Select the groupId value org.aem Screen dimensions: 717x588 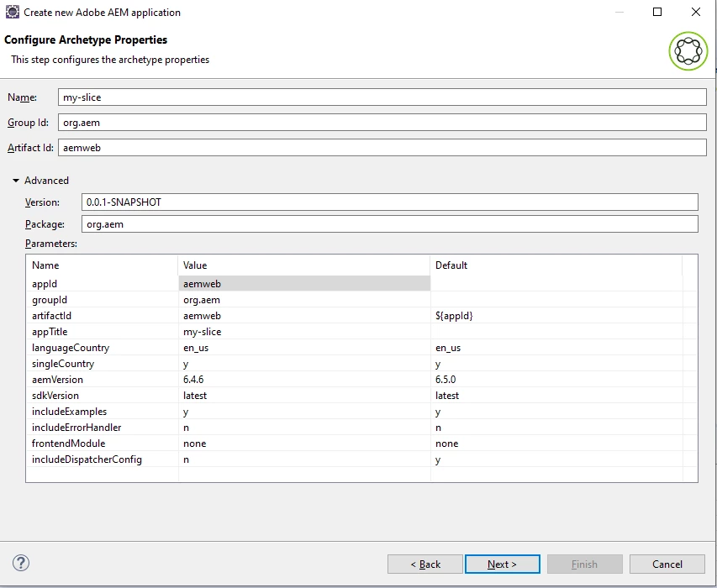click(202, 300)
